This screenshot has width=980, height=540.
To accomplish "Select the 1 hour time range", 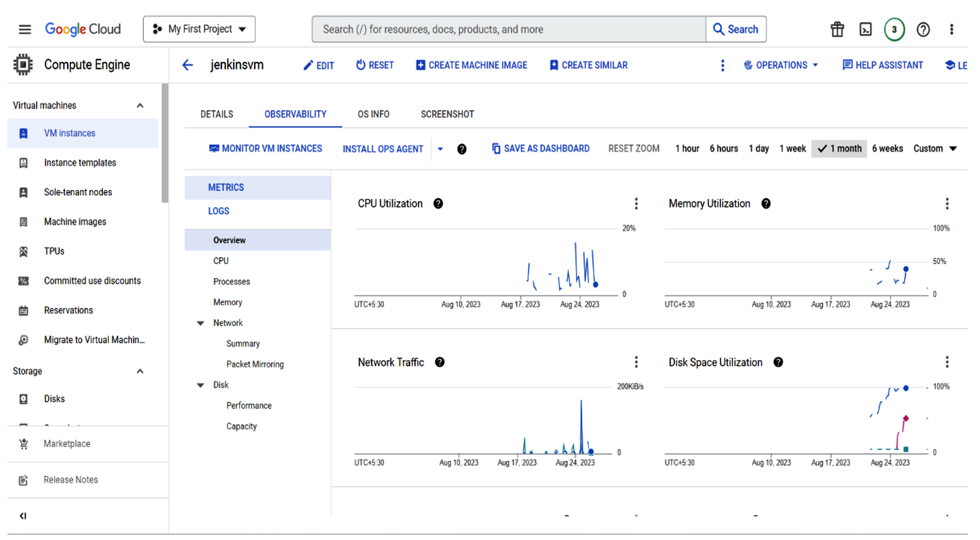I will (x=687, y=149).
